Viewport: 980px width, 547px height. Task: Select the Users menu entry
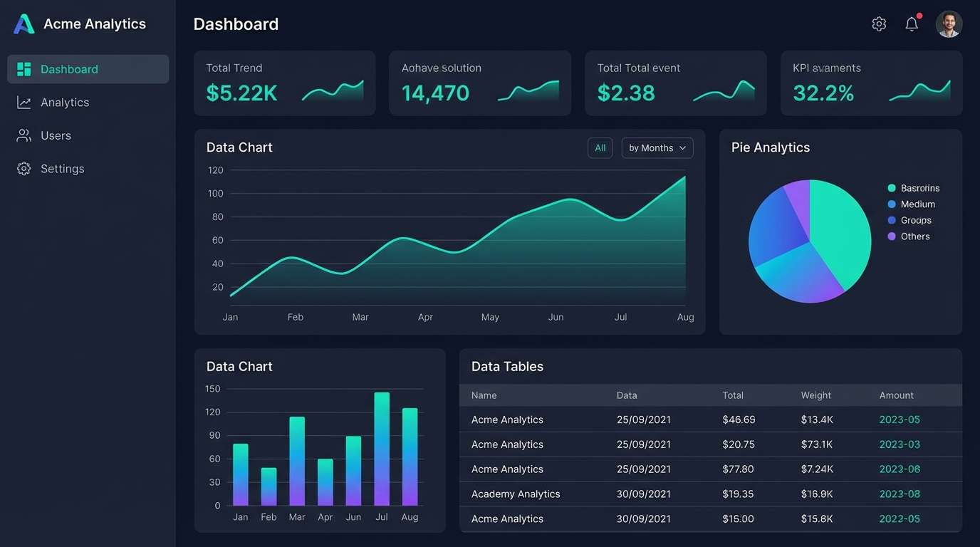[56, 135]
